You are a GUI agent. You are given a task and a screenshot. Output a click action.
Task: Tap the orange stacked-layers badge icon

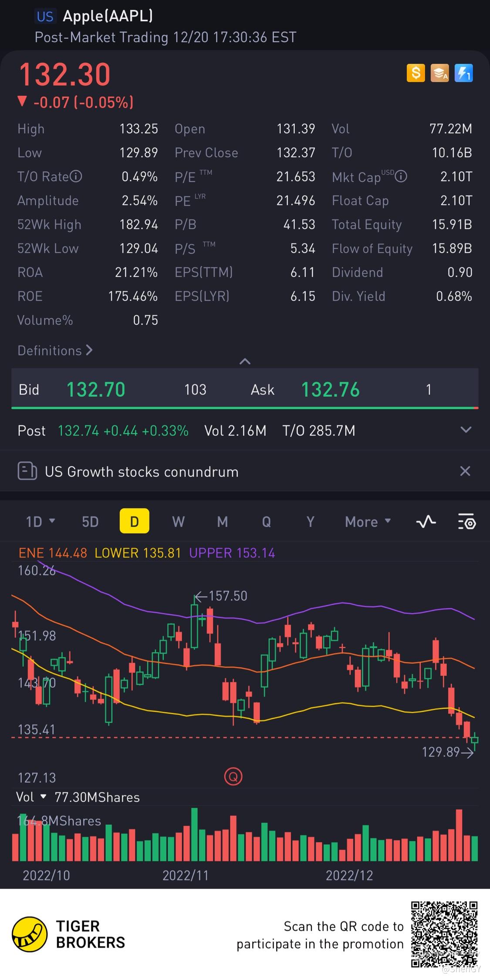pos(439,73)
